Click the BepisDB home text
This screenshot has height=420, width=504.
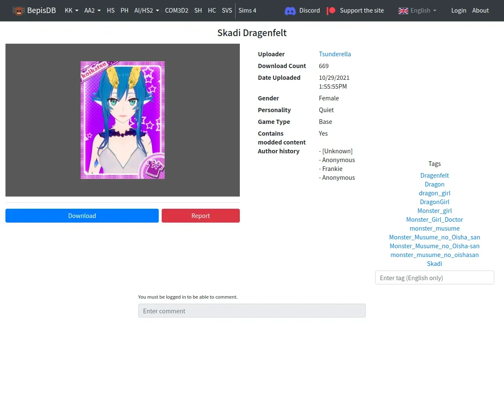[x=42, y=10]
